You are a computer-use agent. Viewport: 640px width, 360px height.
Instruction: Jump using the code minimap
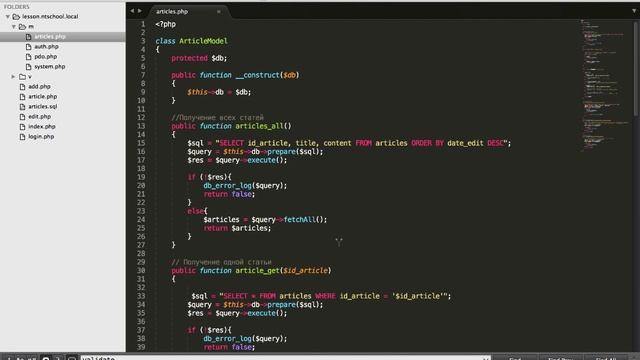tap(605, 86)
